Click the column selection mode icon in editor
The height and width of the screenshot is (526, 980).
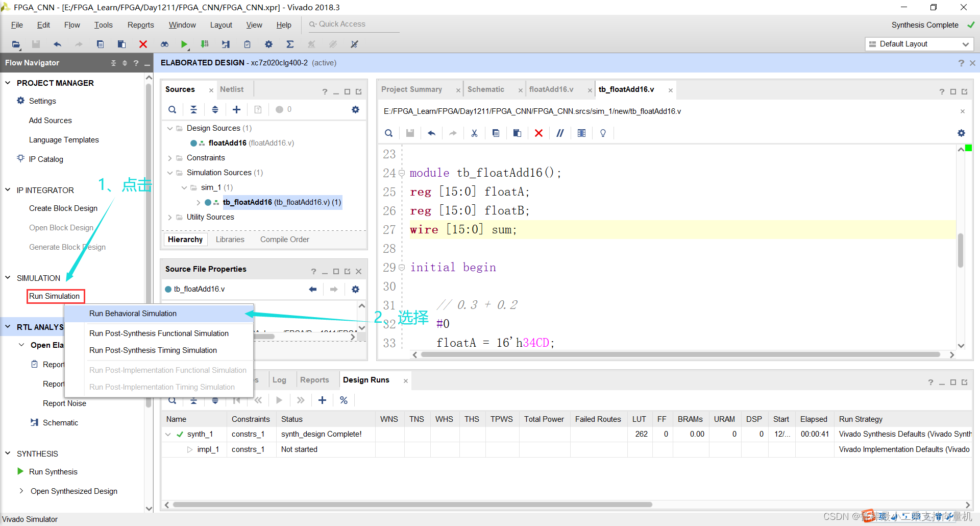581,133
